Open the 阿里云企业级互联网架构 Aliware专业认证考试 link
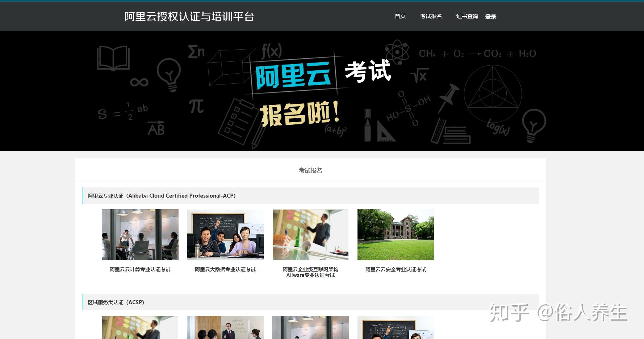This screenshot has height=339, width=644. (x=310, y=272)
